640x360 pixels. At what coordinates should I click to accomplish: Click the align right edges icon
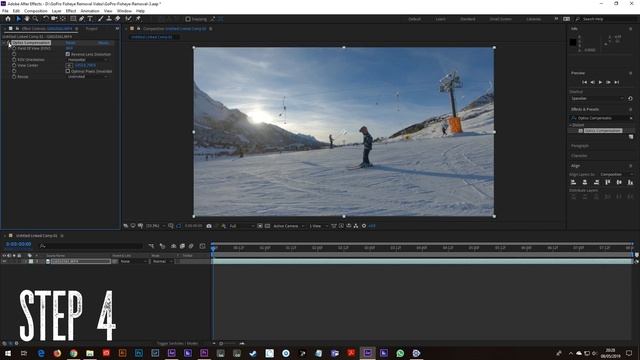point(596,182)
